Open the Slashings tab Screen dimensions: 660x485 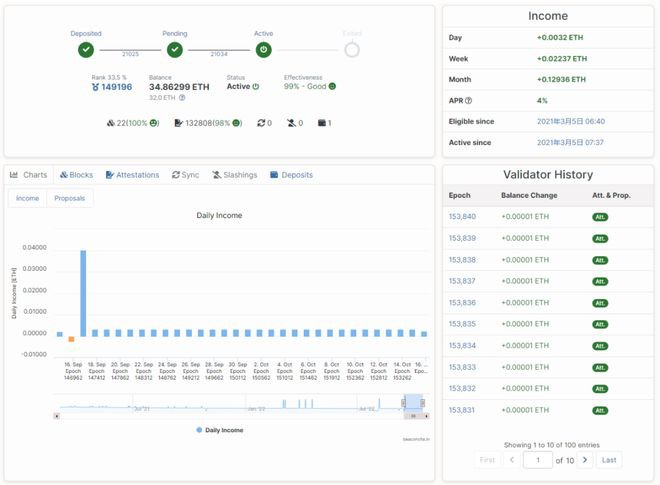tap(234, 175)
